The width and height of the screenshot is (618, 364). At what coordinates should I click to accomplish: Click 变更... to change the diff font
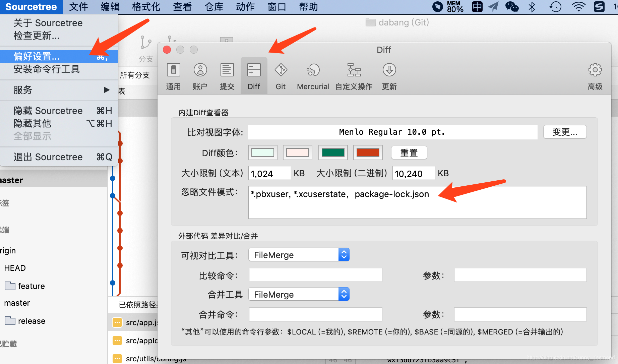point(565,132)
